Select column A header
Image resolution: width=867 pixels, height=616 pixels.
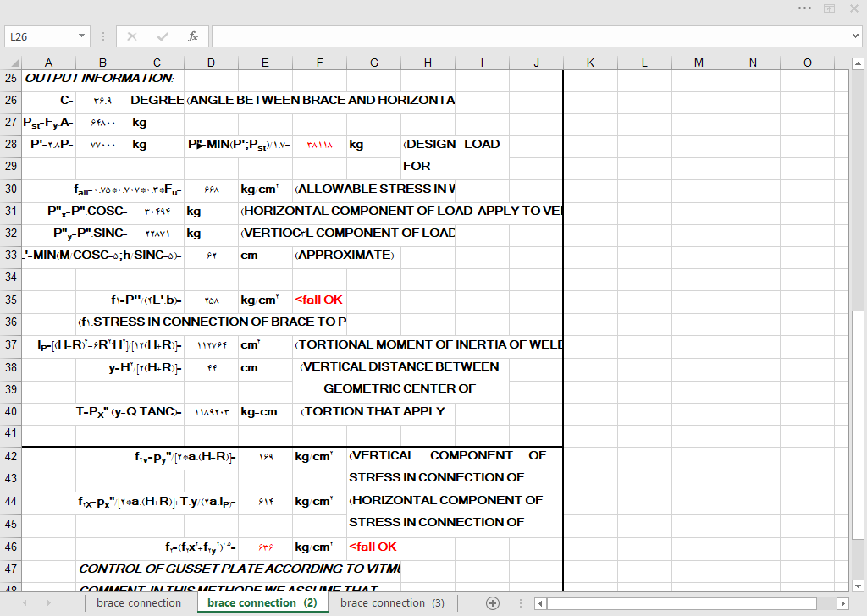(48, 63)
